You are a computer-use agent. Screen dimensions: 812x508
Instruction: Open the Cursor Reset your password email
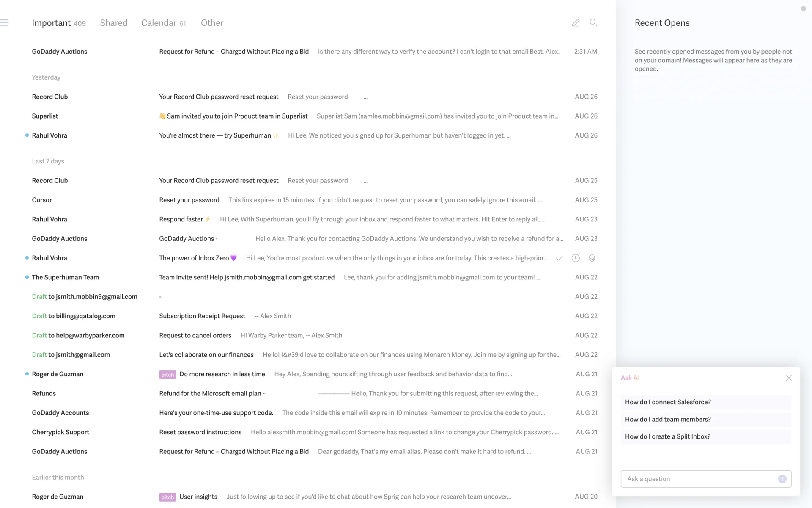tap(189, 200)
